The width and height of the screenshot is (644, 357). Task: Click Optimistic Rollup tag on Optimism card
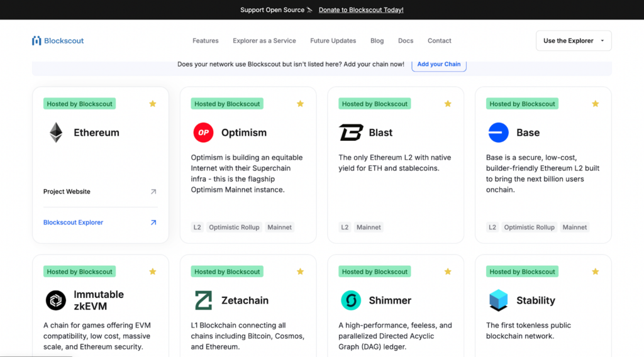click(234, 228)
